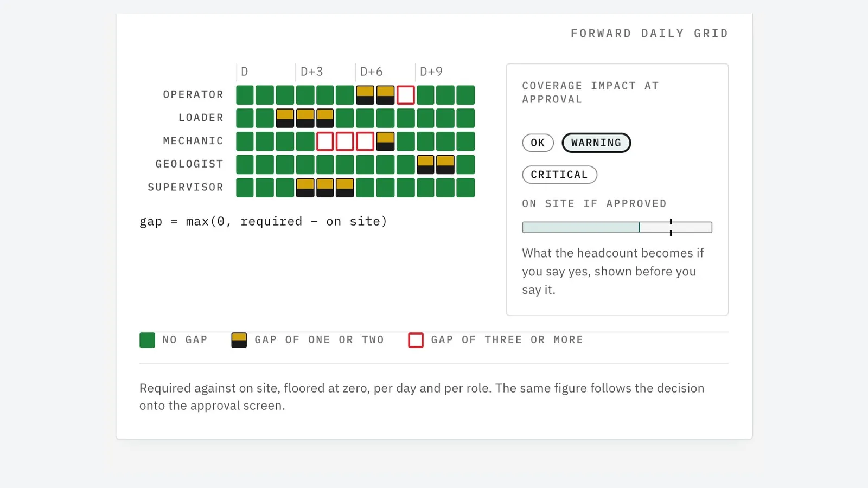Click the LOADER row label
The width and height of the screenshot is (868, 488).
[x=201, y=118]
